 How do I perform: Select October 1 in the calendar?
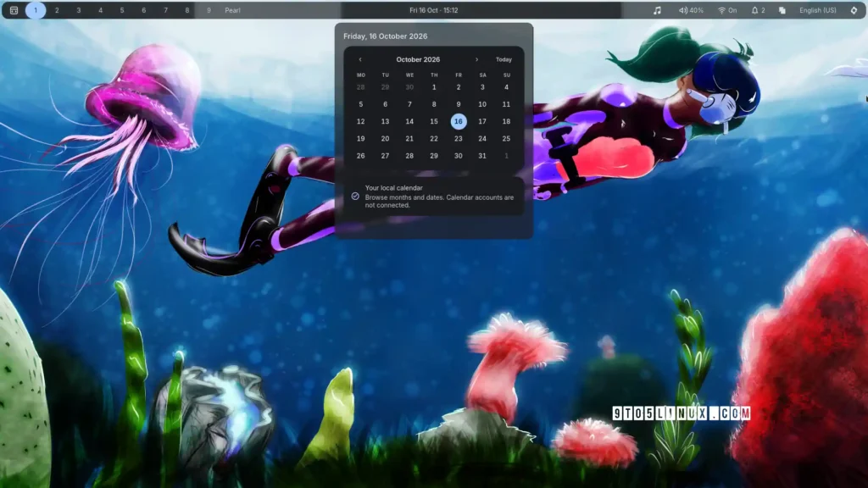[x=434, y=87]
